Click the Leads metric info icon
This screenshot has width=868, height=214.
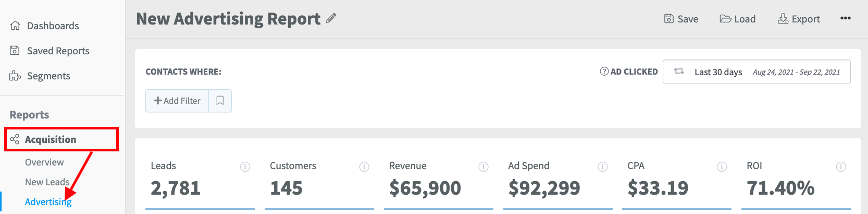pyautogui.click(x=245, y=167)
